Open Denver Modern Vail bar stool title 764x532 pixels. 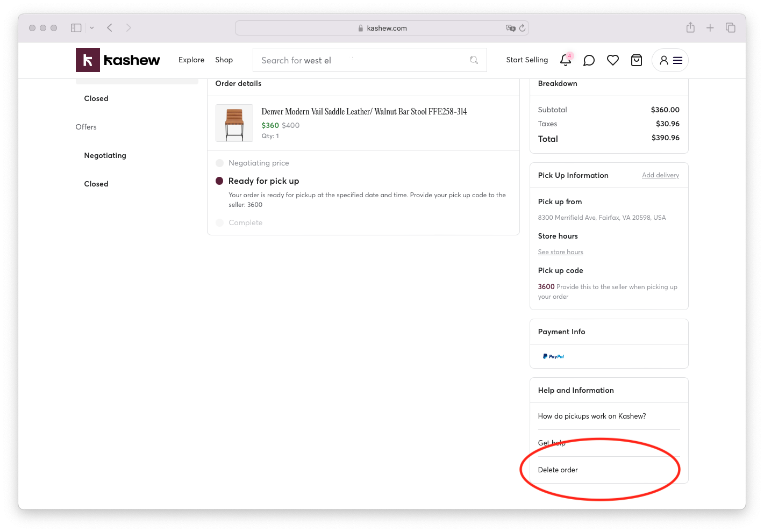364,111
